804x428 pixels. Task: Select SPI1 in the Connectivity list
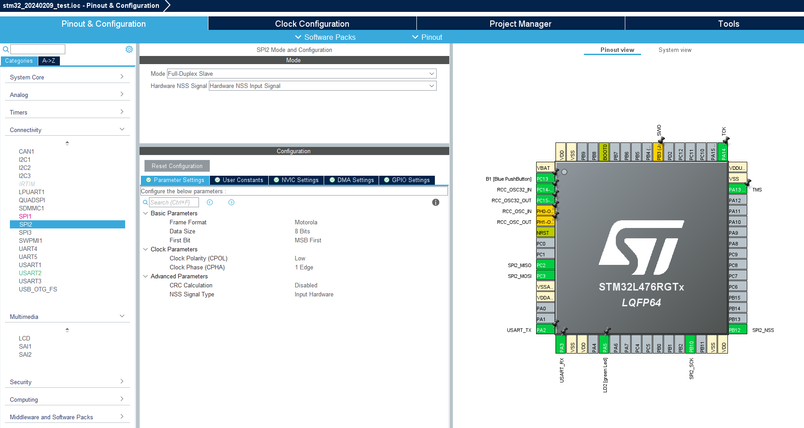[25, 216]
